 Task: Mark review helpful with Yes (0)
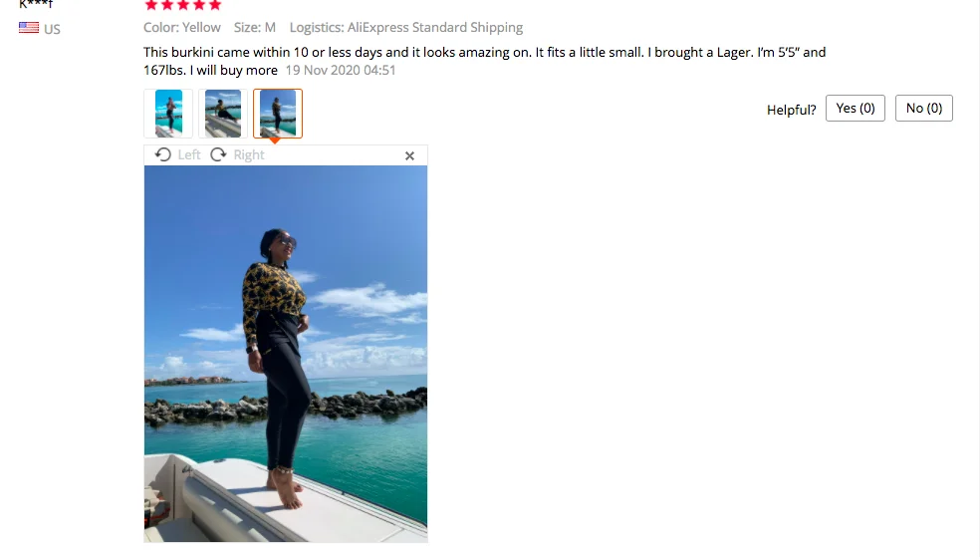click(x=855, y=109)
